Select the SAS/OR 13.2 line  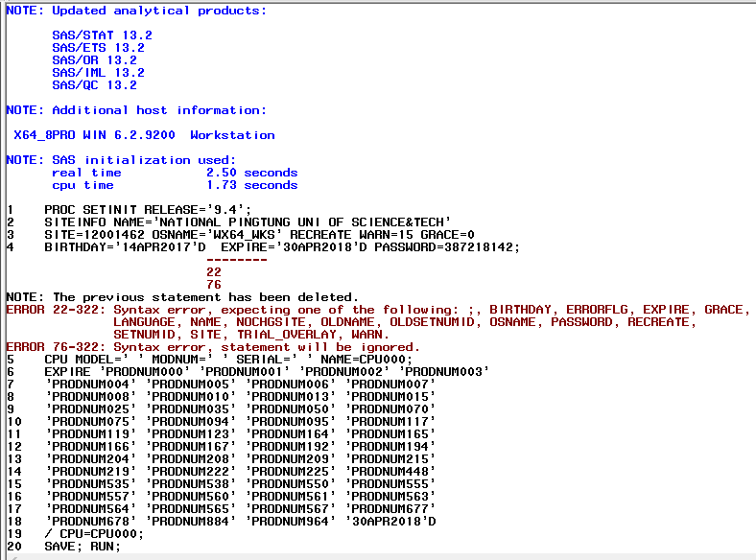[x=94, y=60]
